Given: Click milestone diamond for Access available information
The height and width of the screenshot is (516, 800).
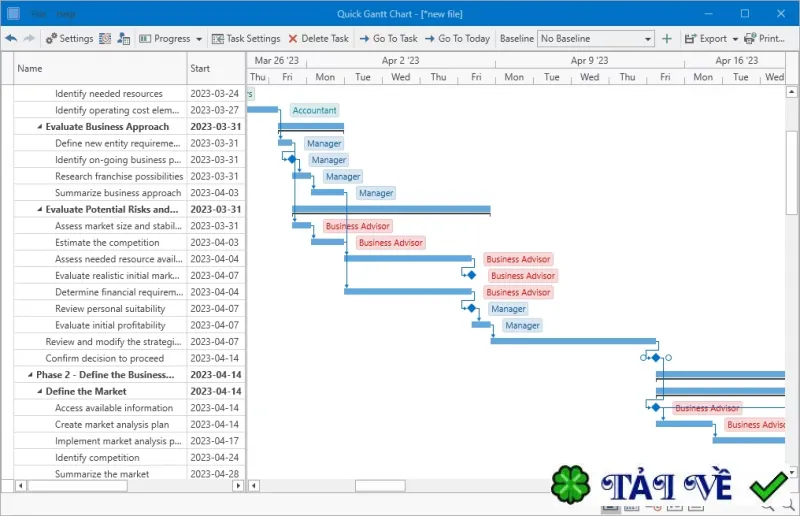Looking at the screenshot, I should pos(656,407).
